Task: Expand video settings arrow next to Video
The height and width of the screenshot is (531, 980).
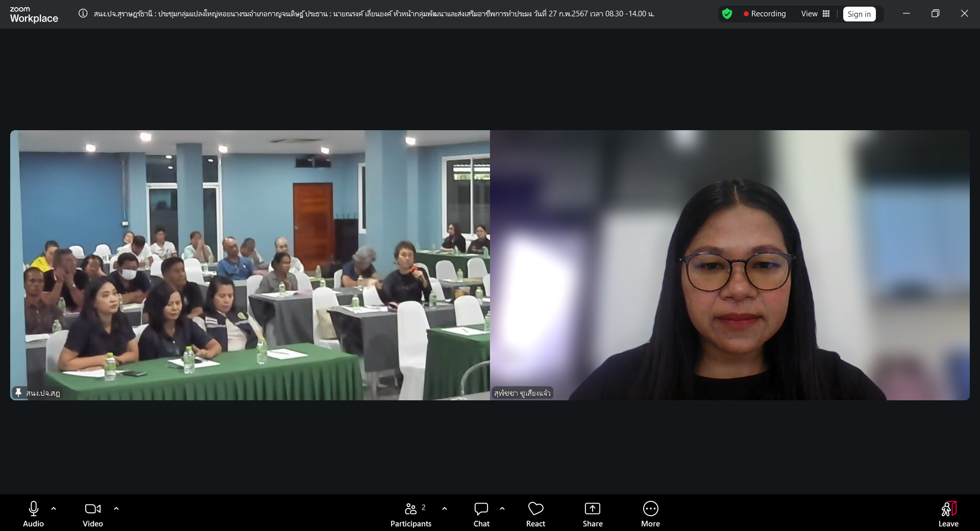Action: point(116,509)
